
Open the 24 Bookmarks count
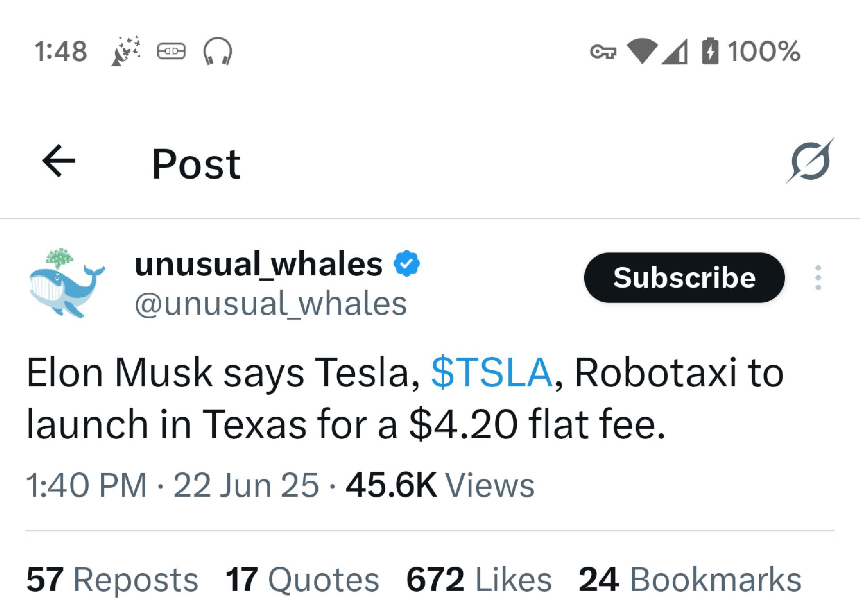(690, 580)
